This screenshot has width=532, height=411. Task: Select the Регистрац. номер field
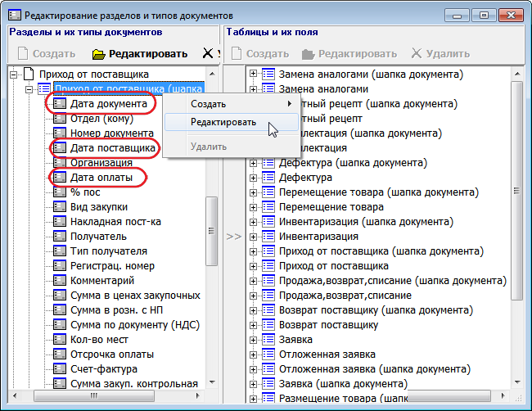pos(112,266)
